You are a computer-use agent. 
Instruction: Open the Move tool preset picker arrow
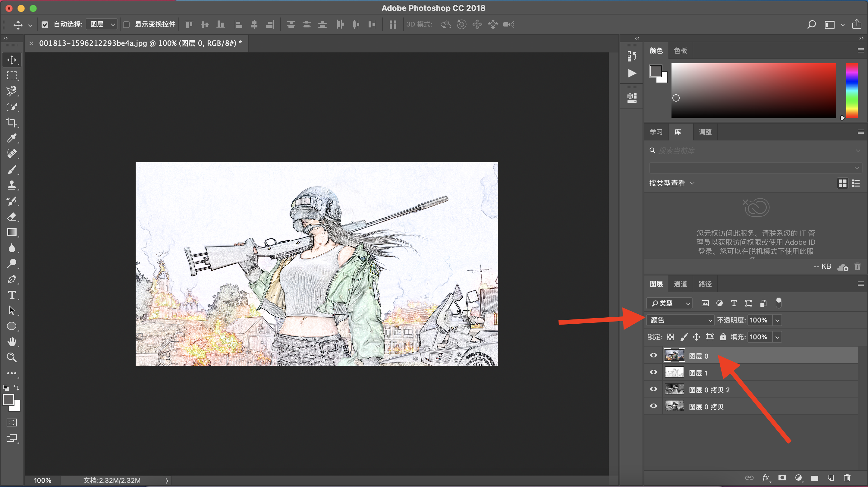(x=30, y=25)
